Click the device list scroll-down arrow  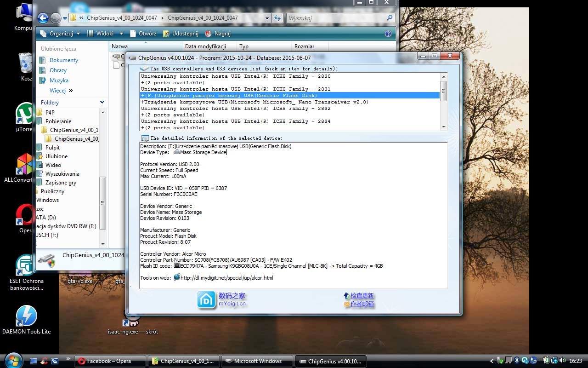point(443,127)
